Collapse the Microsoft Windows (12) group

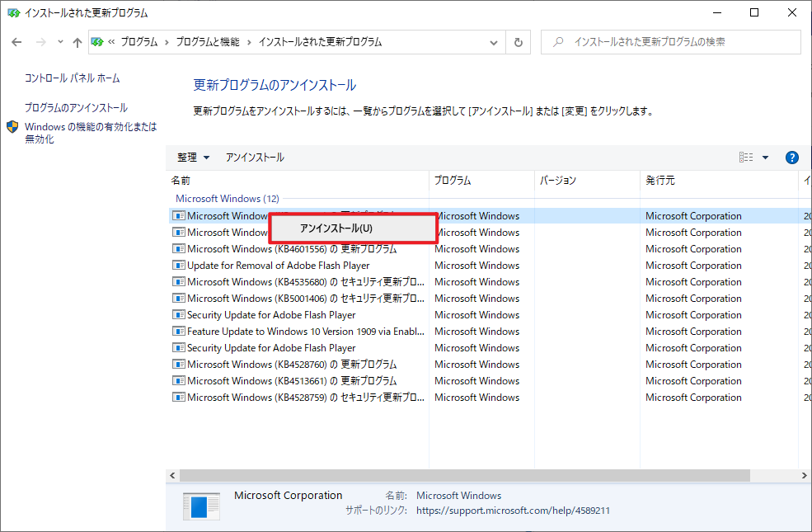tap(228, 199)
